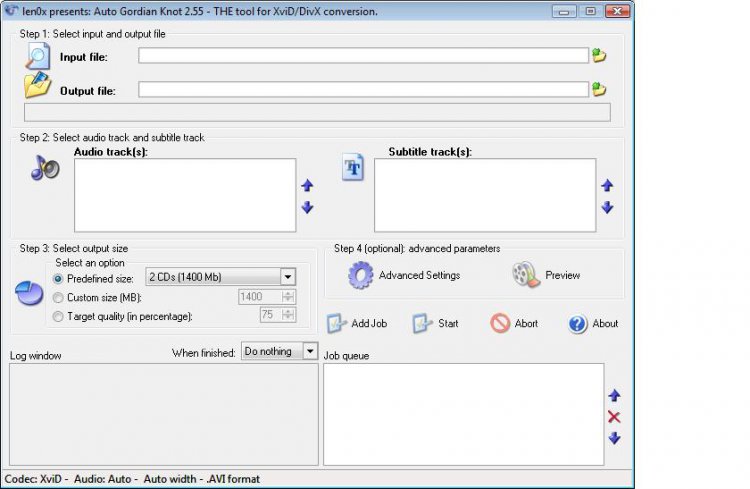Click the About question mark icon
This screenshot has height=489, width=750.
point(577,324)
